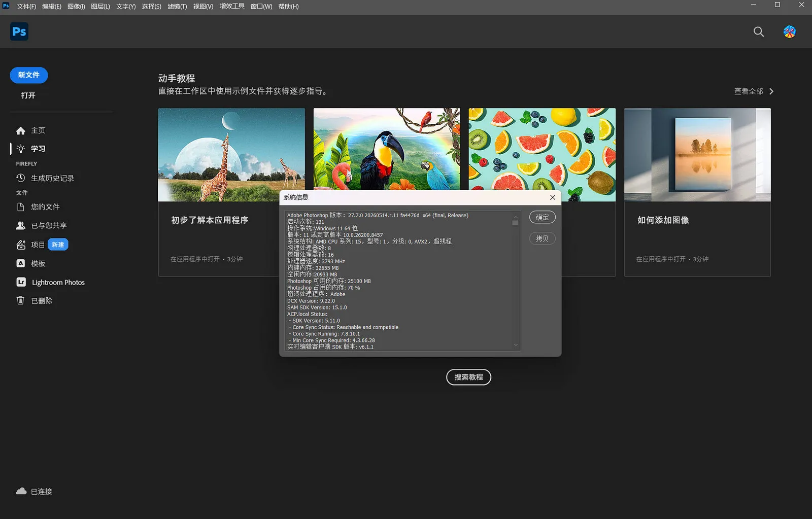Click the 查看全部 link
The height and width of the screenshot is (519, 812).
pos(749,91)
